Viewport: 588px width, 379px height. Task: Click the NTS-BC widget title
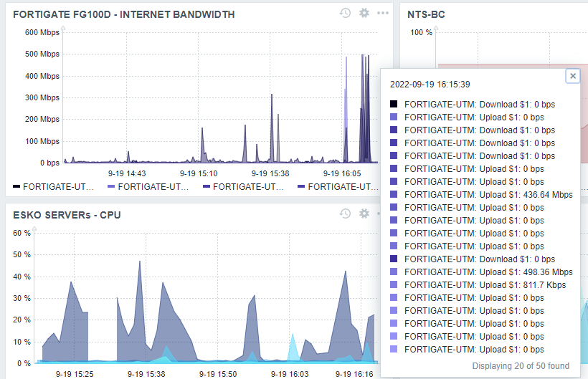pyautogui.click(x=427, y=14)
